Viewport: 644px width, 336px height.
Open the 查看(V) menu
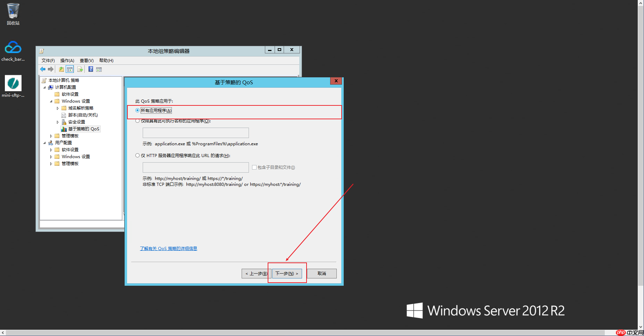tap(86, 60)
